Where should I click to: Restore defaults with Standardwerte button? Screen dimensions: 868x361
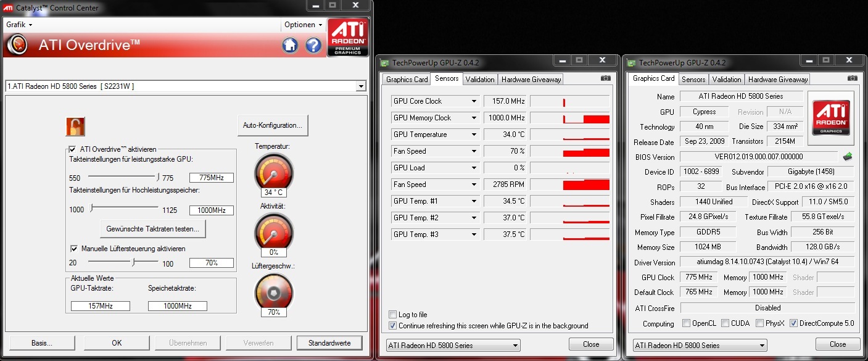[x=329, y=343]
